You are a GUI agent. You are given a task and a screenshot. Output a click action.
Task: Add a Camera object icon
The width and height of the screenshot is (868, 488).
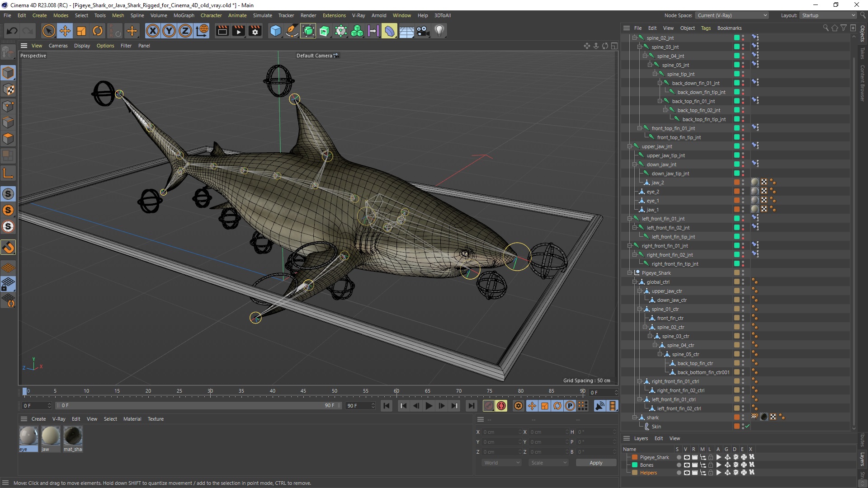pyautogui.click(x=423, y=31)
